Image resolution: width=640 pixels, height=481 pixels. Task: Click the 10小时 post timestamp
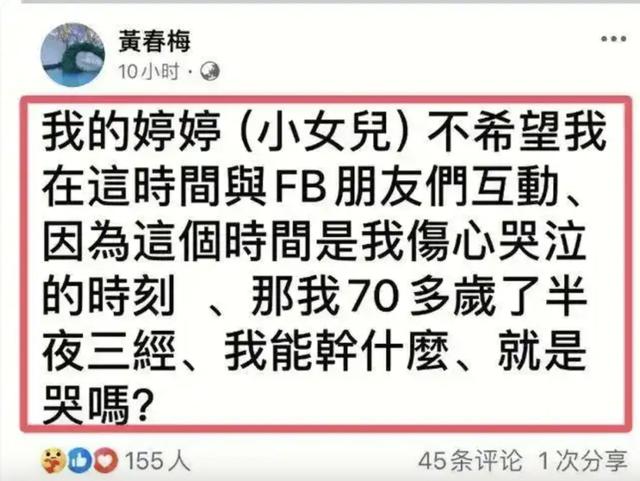coord(149,72)
